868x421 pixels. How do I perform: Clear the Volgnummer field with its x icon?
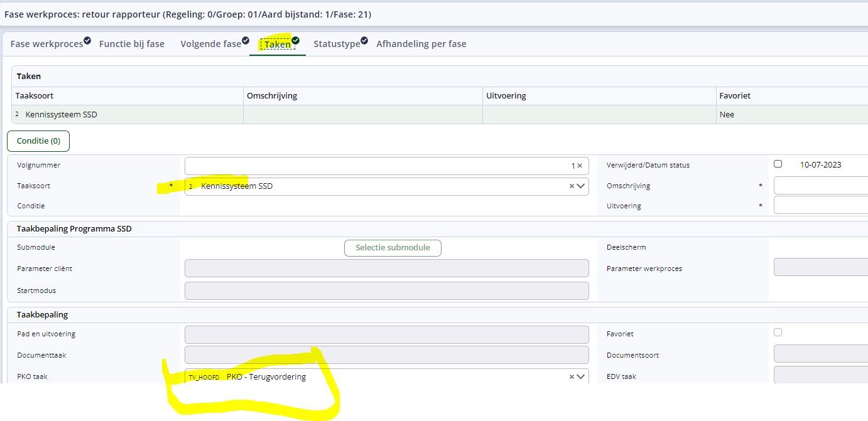(x=579, y=166)
